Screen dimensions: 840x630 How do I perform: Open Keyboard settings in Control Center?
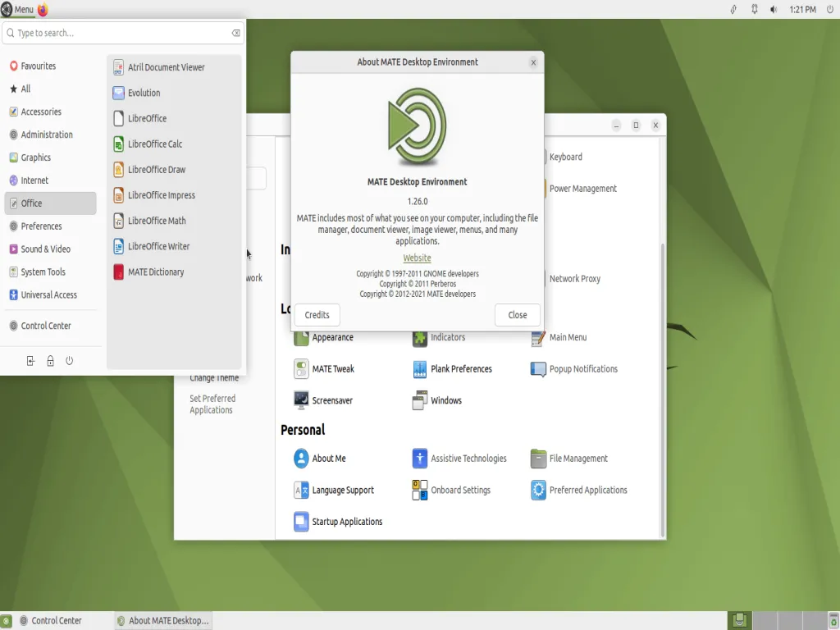[564, 157]
